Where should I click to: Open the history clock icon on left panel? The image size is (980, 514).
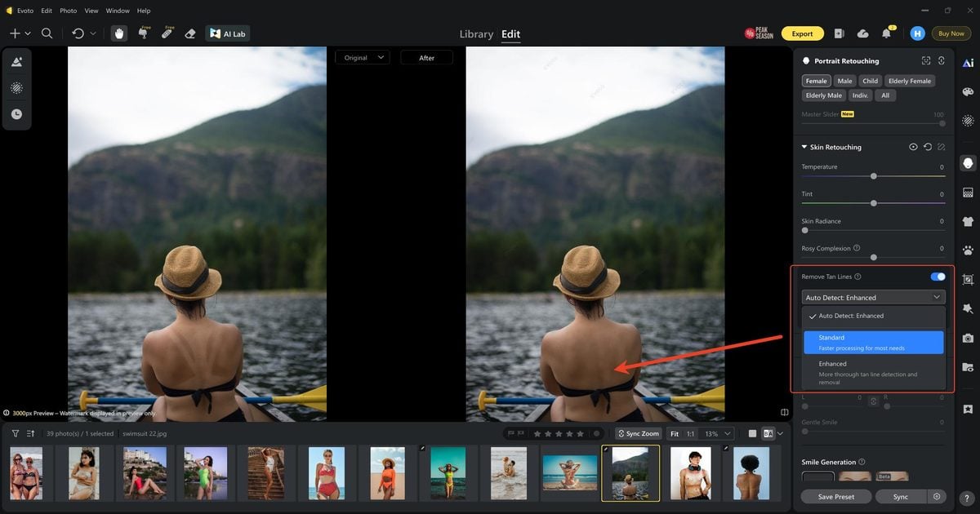(16, 114)
